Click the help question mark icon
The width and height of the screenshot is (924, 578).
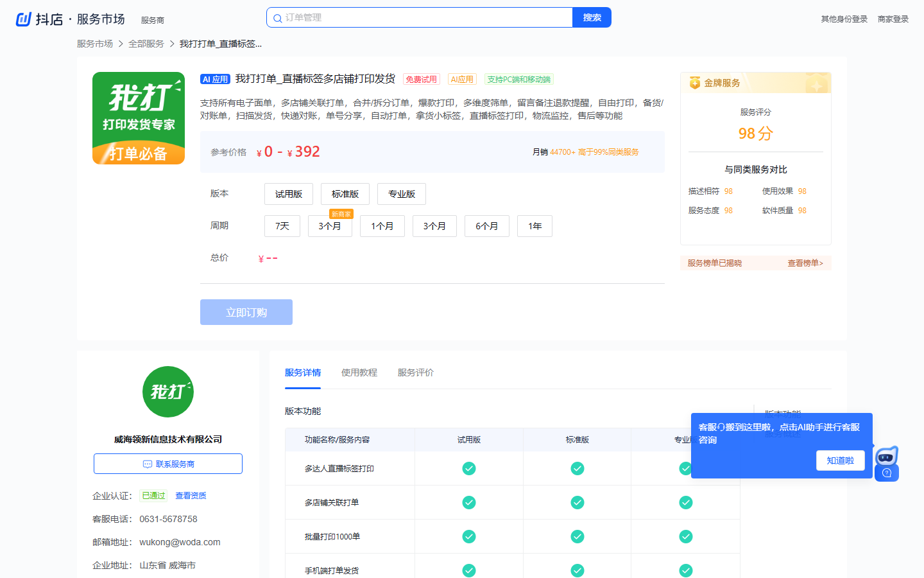887,473
